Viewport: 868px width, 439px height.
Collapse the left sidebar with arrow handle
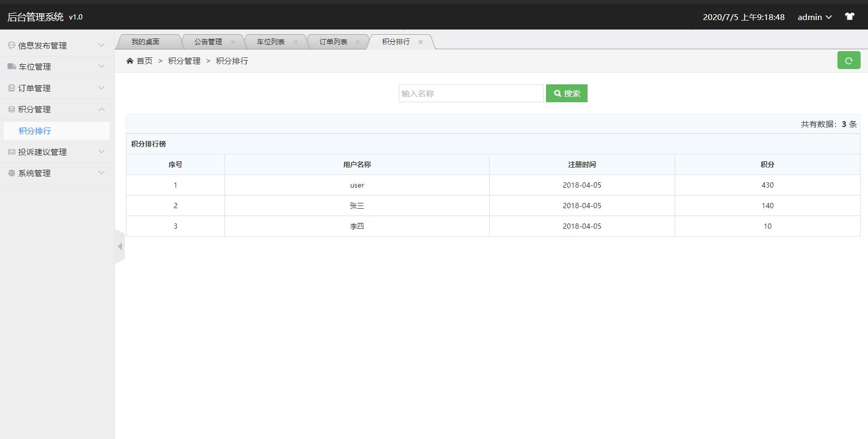pyautogui.click(x=120, y=246)
